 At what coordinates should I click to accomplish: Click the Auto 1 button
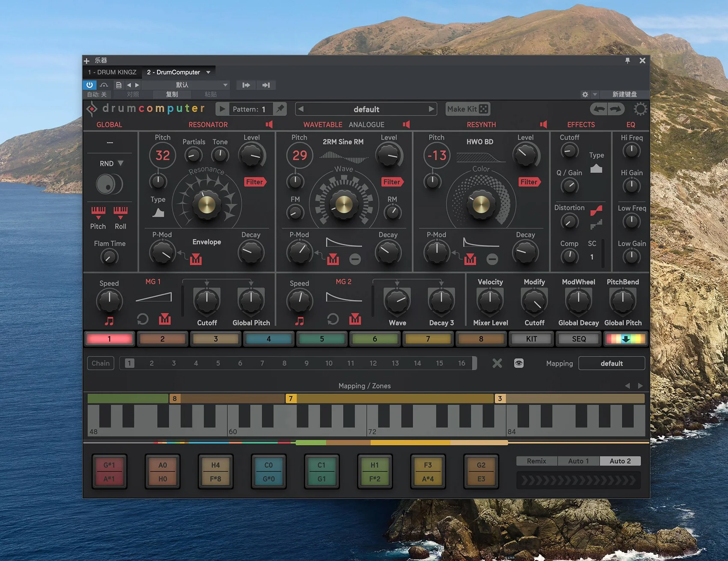579,461
